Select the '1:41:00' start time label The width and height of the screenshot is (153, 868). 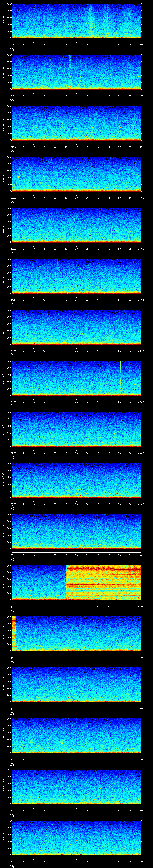(12, 657)
